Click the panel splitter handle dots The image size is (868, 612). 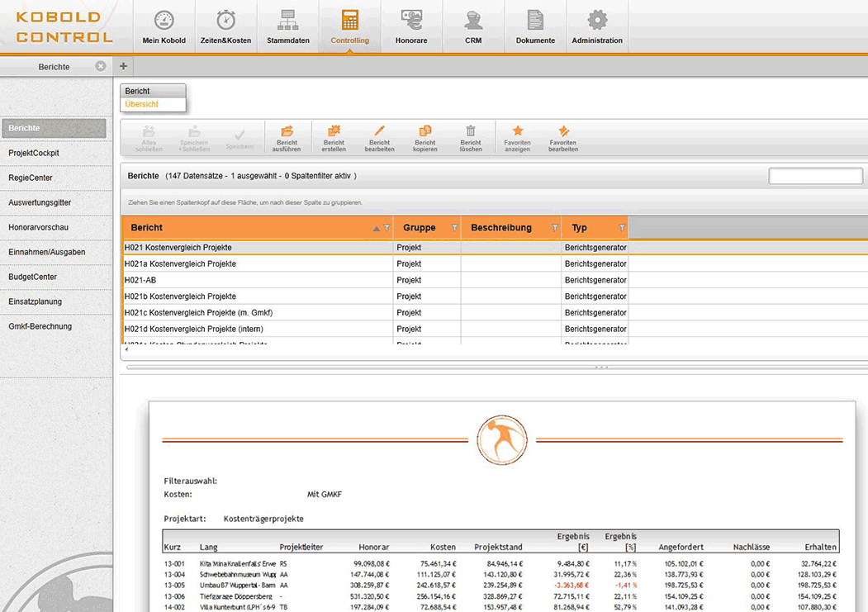click(602, 367)
